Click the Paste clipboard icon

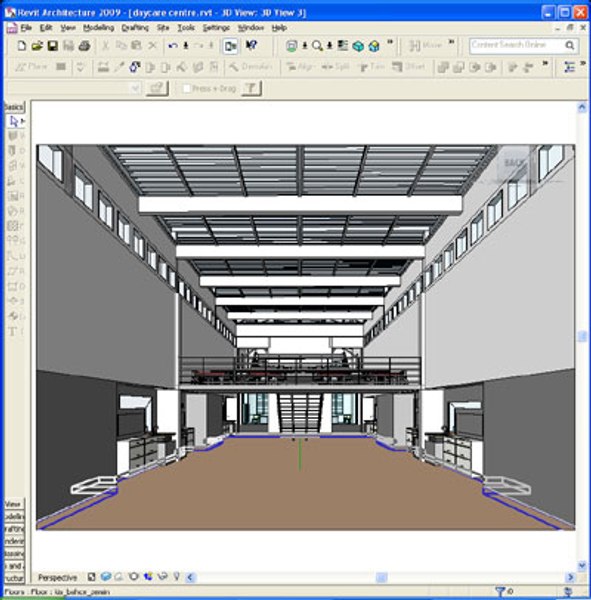click(x=136, y=46)
